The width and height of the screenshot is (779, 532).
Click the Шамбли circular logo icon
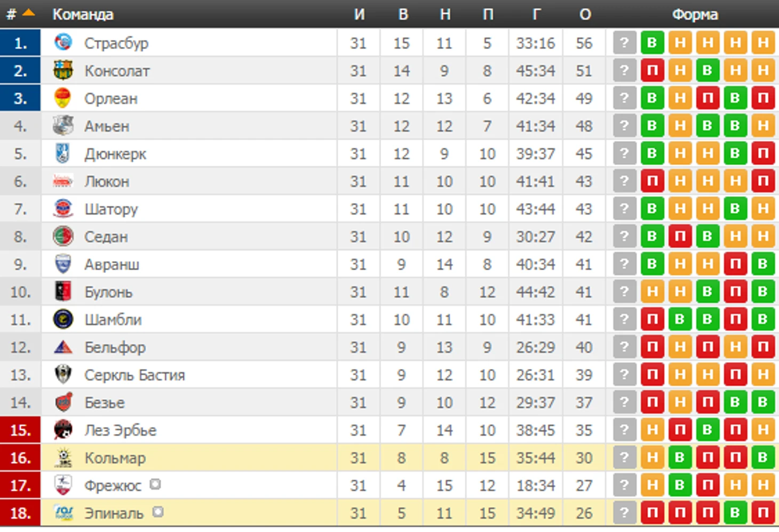click(x=63, y=319)
